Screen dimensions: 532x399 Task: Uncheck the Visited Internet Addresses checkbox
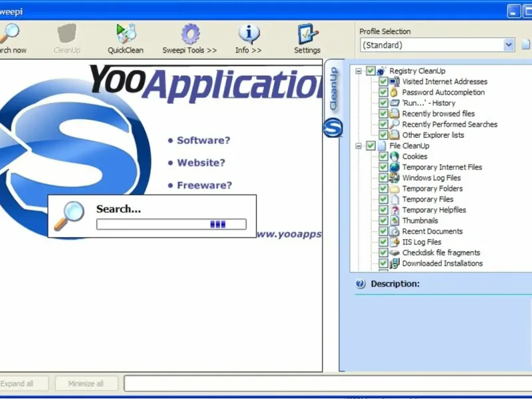[x=384, y=81]
